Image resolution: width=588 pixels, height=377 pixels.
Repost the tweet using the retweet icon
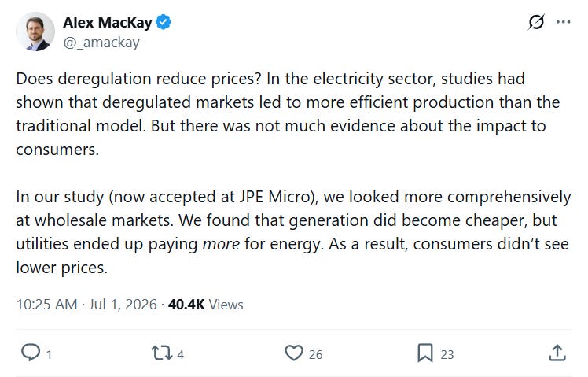(162, 353)
